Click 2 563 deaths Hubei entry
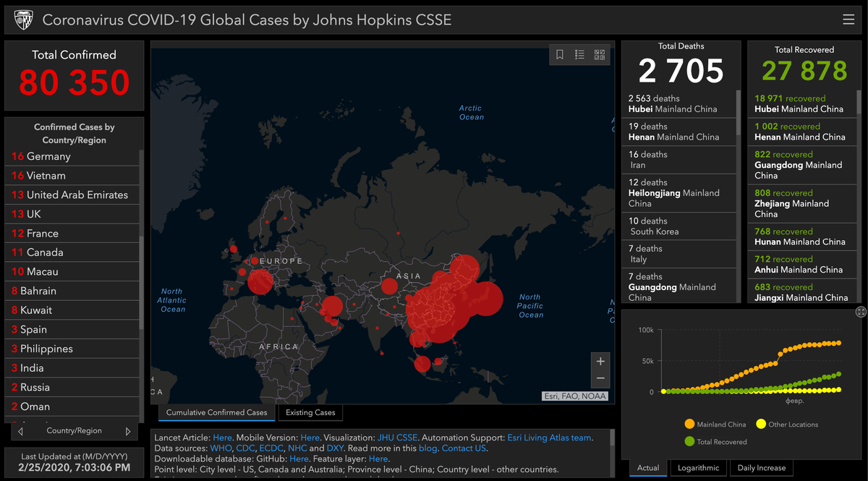The image size is (868, 481). (678, 104)
